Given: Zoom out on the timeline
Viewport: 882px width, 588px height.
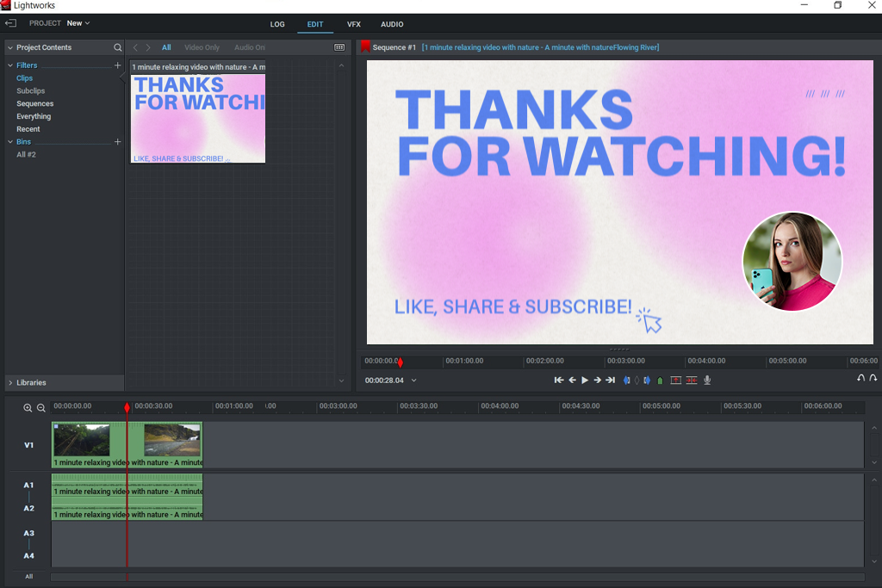Looking at the screenshot, I should pos(41,408).
